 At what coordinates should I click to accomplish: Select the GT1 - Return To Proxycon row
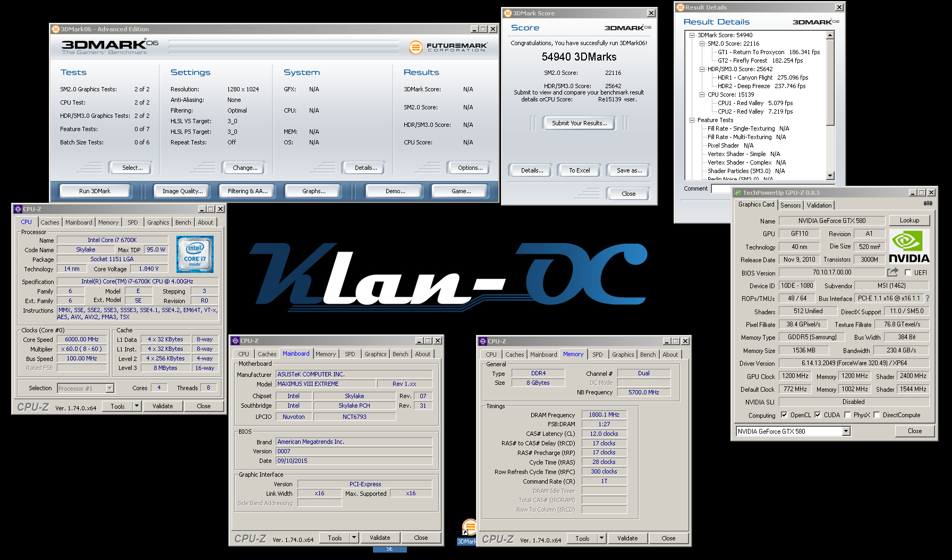pos(768,52)
